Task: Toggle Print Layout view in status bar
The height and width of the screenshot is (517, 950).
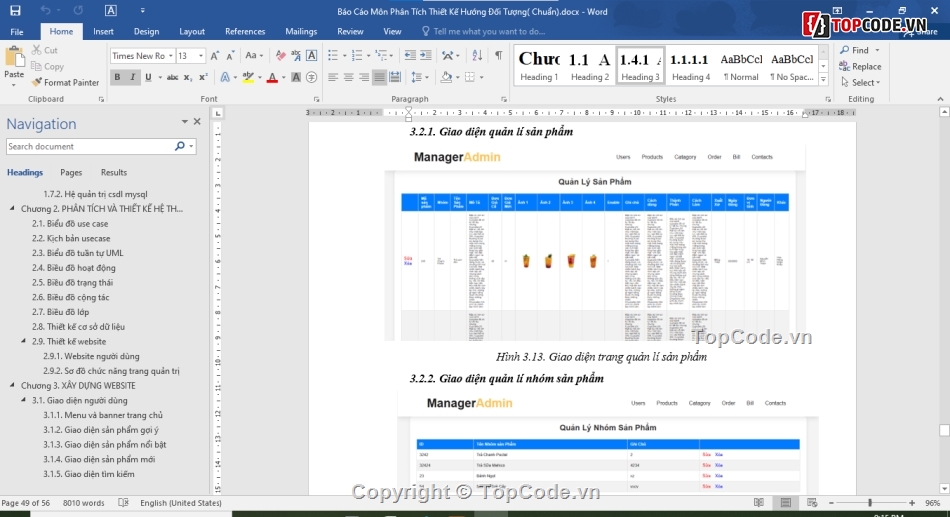Action: pos(785,502)
